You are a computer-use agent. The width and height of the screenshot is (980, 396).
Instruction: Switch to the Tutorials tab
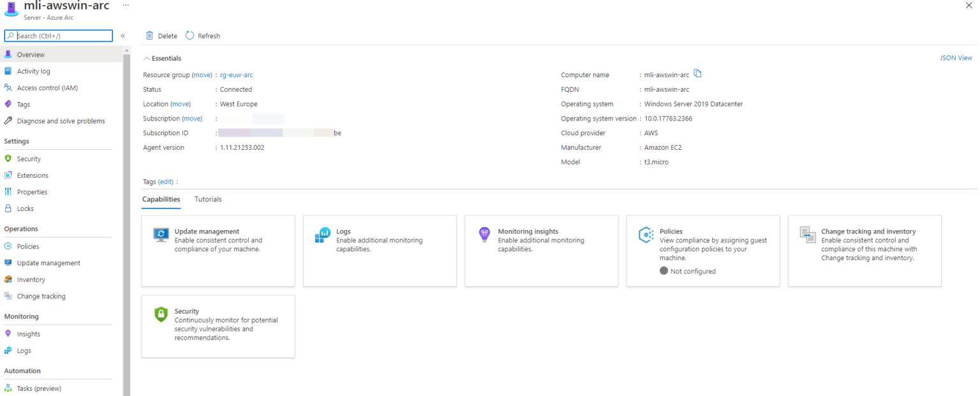click(x=207, y=199)
